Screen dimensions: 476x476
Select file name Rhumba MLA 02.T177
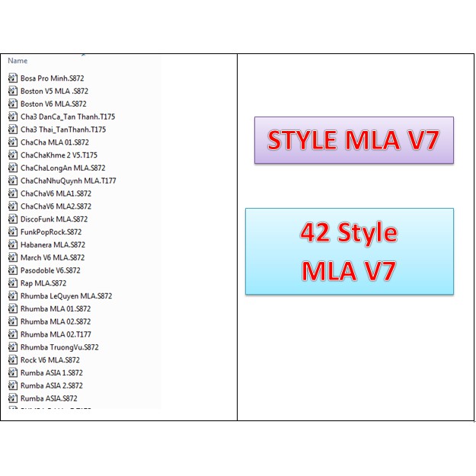coord(56,334)
